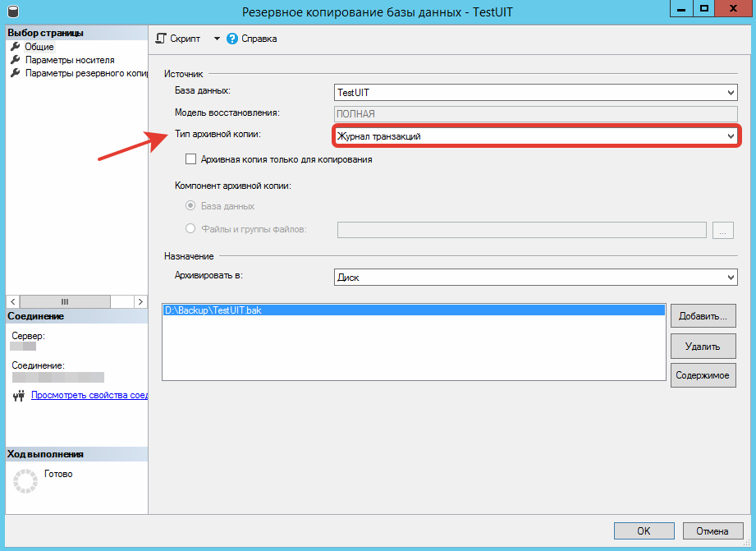Click the connection properties icon
The height and width of the screenshot is (551, 756).
[20, 396]
